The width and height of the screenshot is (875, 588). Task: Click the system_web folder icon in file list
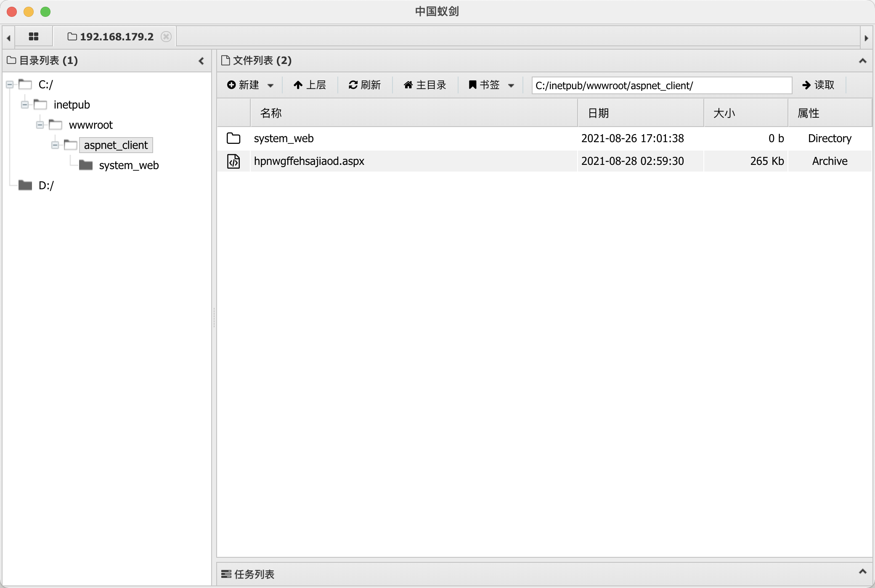tap(233, 138)
